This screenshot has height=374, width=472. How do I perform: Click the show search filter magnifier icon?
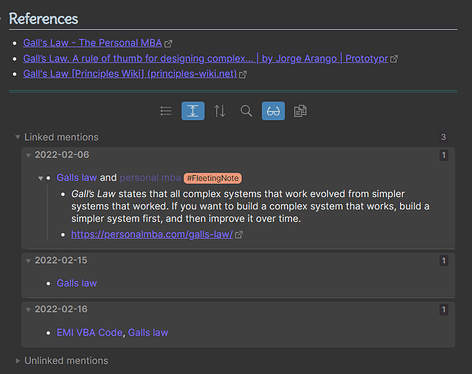pos(246,111)
